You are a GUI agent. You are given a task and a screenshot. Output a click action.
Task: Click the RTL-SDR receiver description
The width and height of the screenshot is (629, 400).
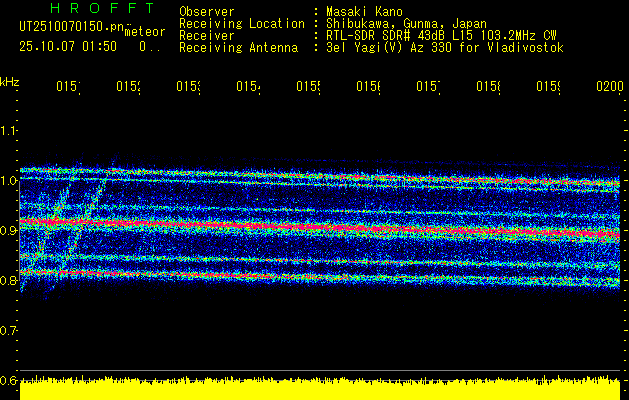pos(435,35)
